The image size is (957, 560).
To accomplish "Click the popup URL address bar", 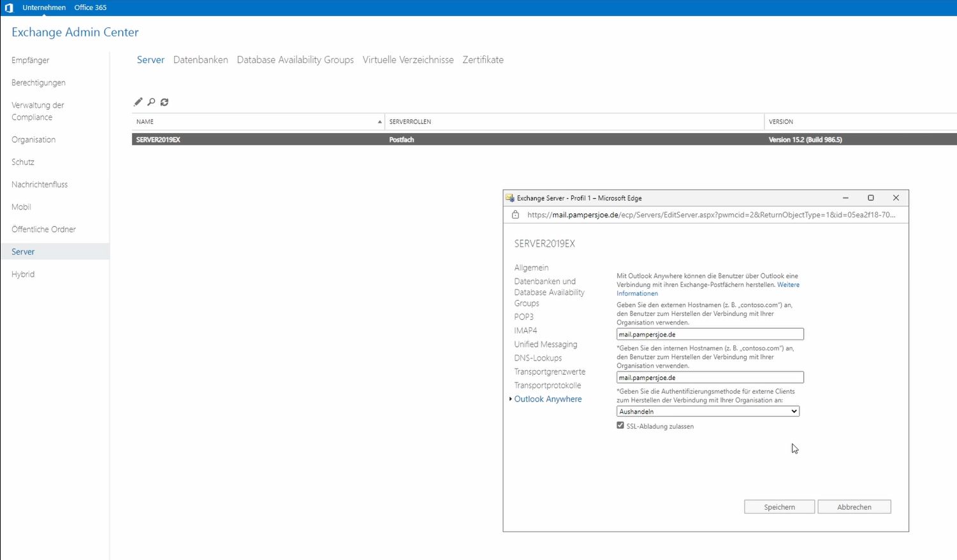I will 711,215.
